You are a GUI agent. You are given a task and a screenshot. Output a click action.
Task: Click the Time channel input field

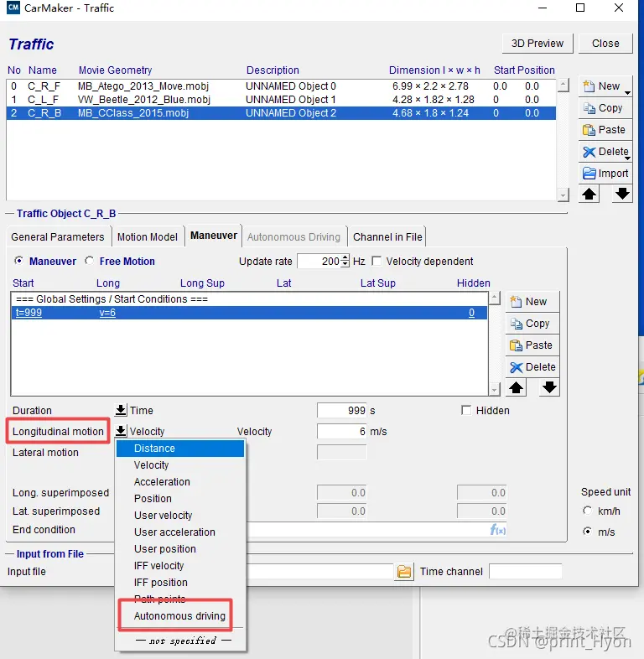point(526,572)
